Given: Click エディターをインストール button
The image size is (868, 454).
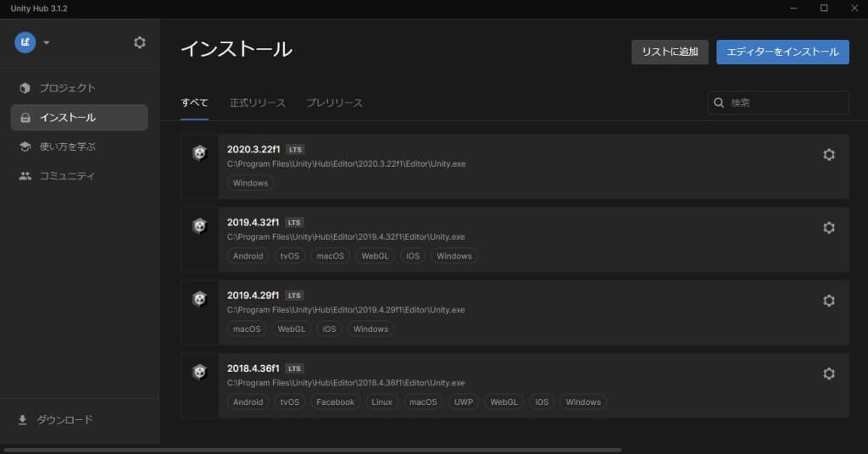Looking at the screenshot, I should (782, 52).
